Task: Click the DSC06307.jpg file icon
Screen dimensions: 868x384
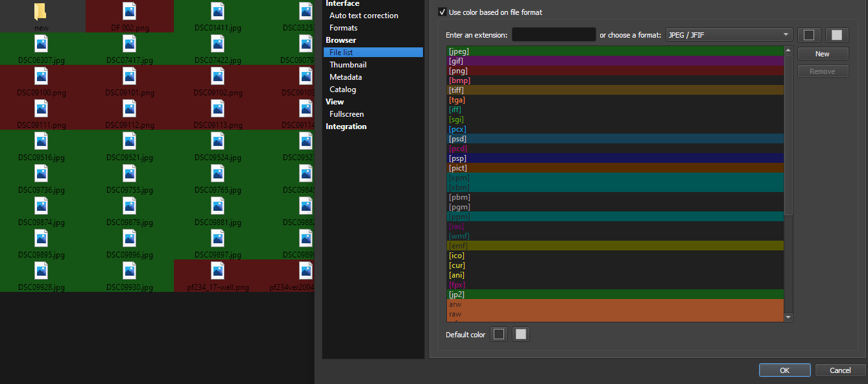Action: tap(42, 43)
